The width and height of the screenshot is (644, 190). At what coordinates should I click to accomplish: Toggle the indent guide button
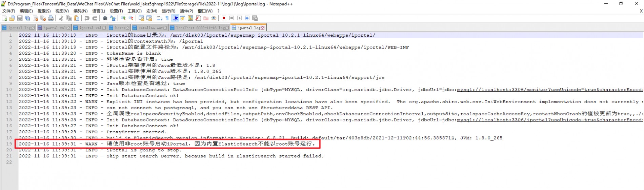175,18
